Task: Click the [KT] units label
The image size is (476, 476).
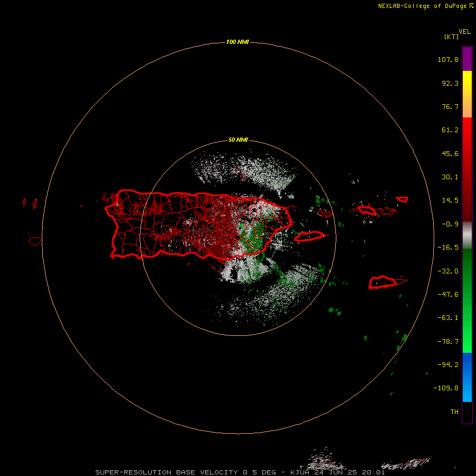Action: point(452,36)
